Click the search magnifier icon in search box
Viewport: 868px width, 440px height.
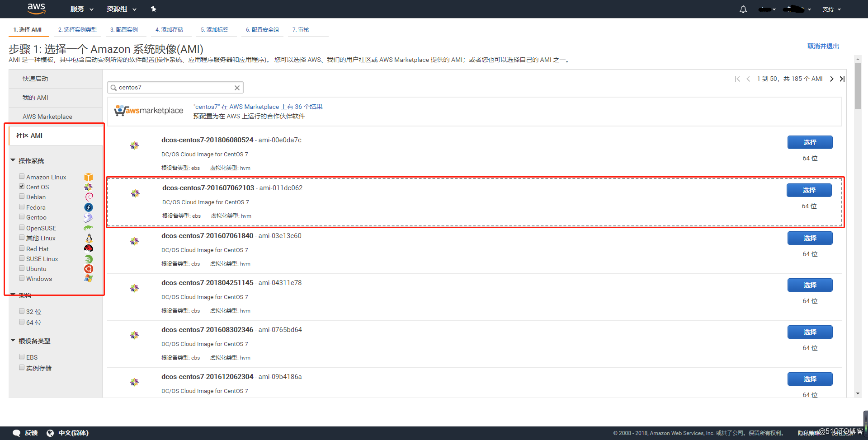tap(113, 88)
